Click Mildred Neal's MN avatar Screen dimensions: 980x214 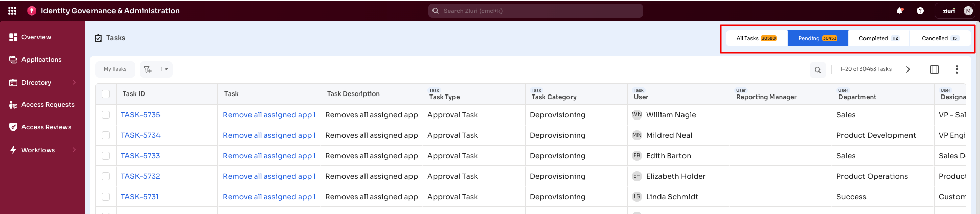(637, 135)
